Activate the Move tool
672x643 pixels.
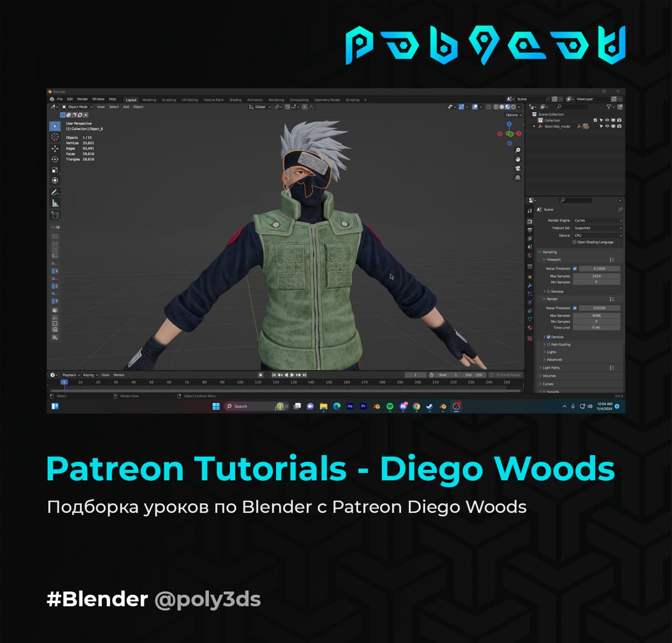(55, 149)
